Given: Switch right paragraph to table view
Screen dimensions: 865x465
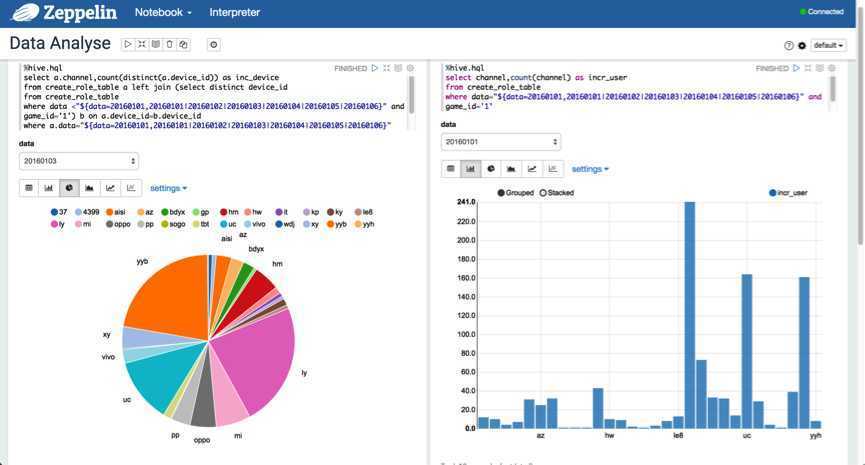Looking at the screenshot, I should (451, 169).
